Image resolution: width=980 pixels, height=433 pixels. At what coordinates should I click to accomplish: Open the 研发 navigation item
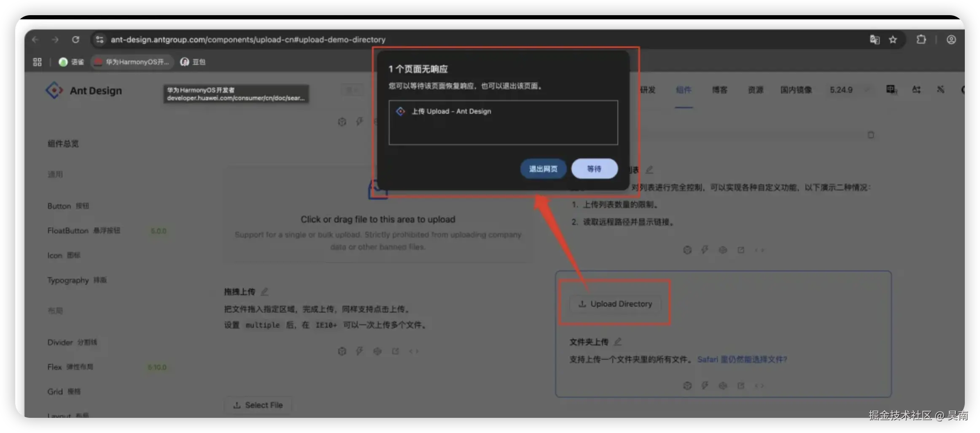point(648,90)
